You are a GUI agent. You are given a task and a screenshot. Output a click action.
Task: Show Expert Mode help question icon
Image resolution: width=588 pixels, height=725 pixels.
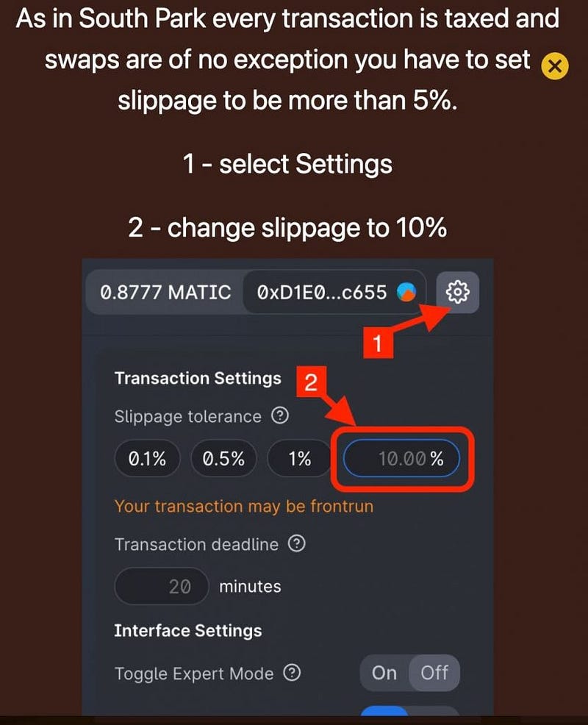pyautogui.click(x=292, y=673)
